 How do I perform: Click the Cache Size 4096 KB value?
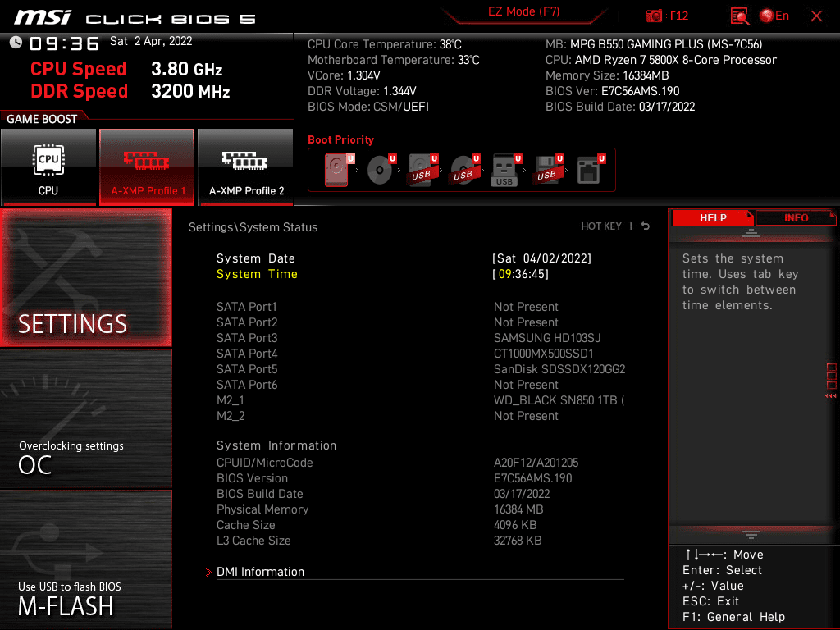coord(515,525)
